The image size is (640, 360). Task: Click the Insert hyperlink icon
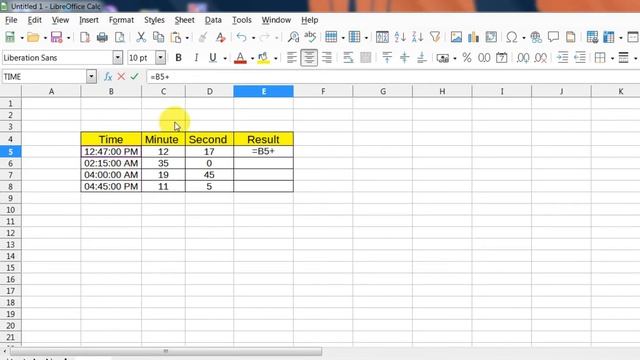[x=536, y=37]
